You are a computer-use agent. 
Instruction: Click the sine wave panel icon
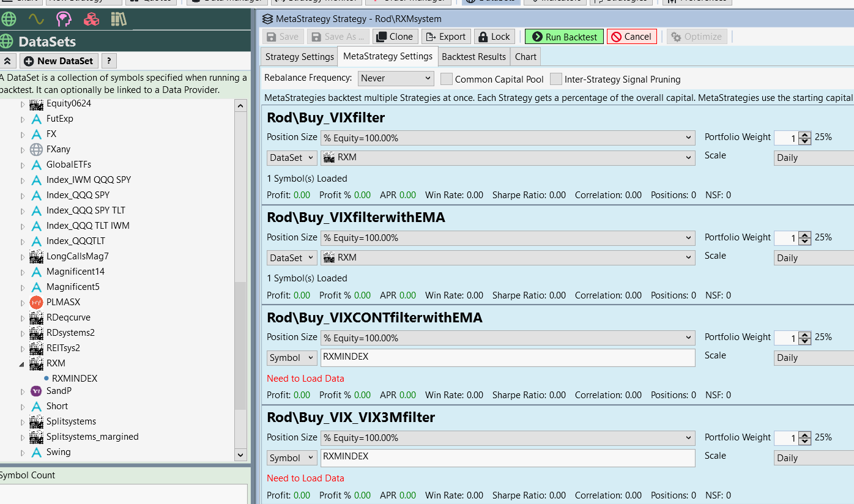(x=36, y=20)
